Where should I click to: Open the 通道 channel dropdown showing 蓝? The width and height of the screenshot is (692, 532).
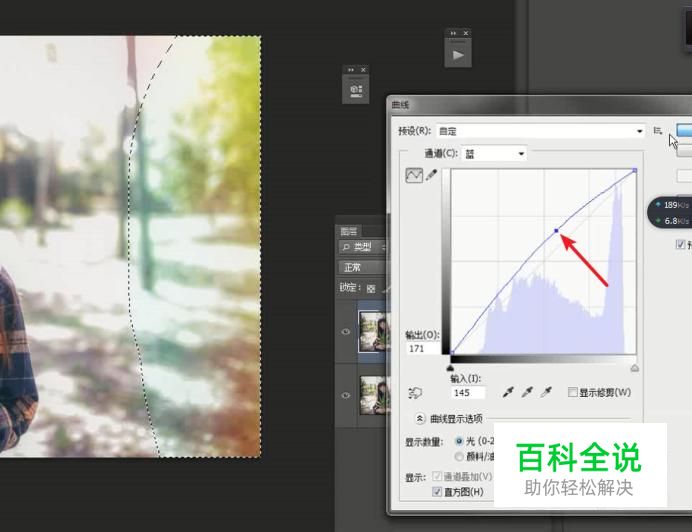[x=494, y=154]
